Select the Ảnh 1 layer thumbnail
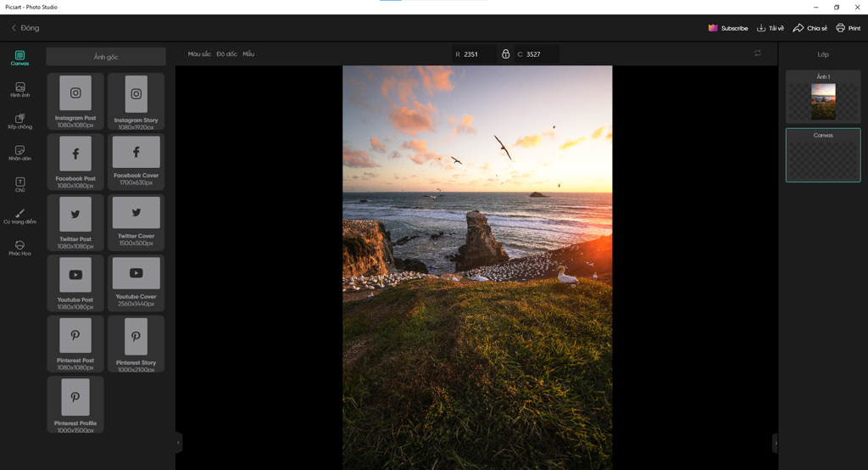Screen dimensions: 868x470 pyautogui.click(x=823, y=97)
